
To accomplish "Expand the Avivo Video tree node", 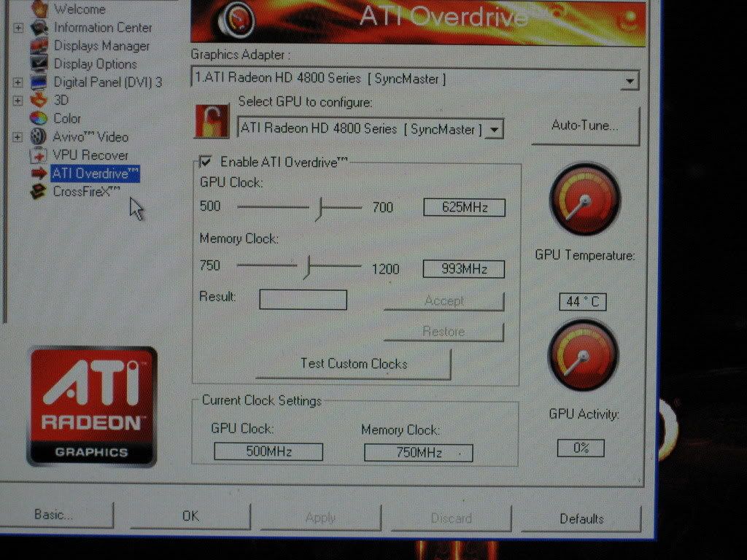I will [18, 137].
